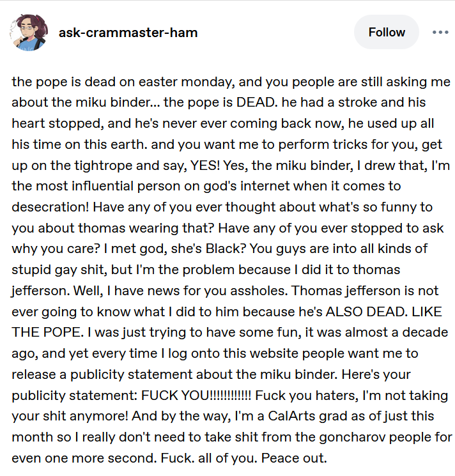Click the word "desecration!" in the post body
455x476 pixels.
point(50,207)
